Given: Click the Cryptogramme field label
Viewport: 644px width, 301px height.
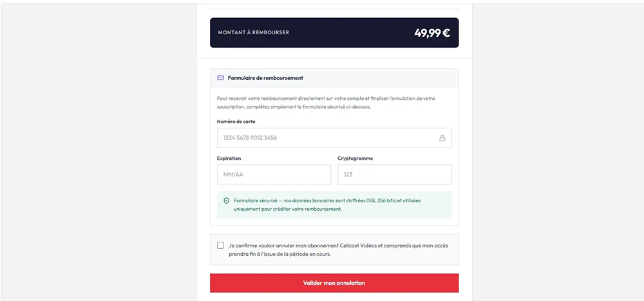Looking at the screenshot, I should point(355,159).
